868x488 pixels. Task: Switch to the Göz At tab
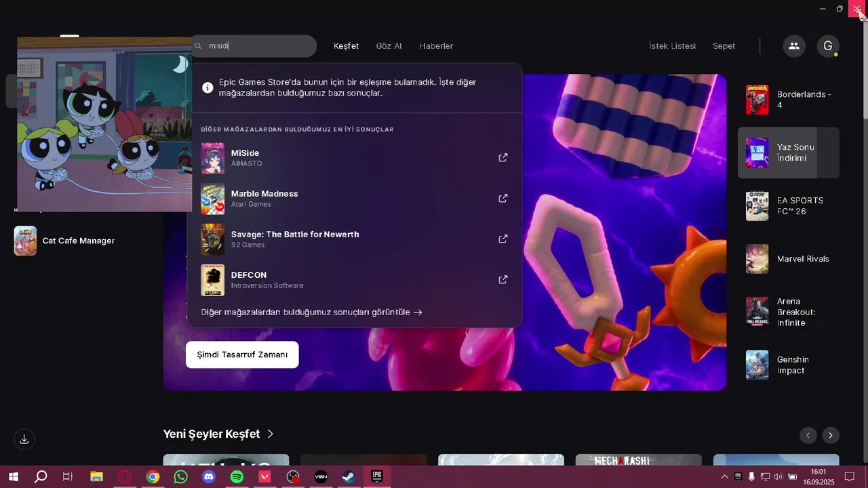point(389,46)
